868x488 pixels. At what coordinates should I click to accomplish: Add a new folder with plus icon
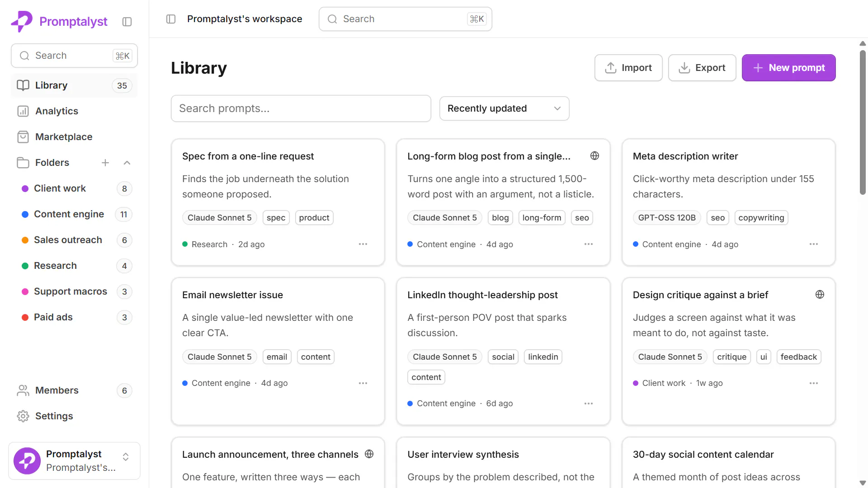[x=105, y=163]
